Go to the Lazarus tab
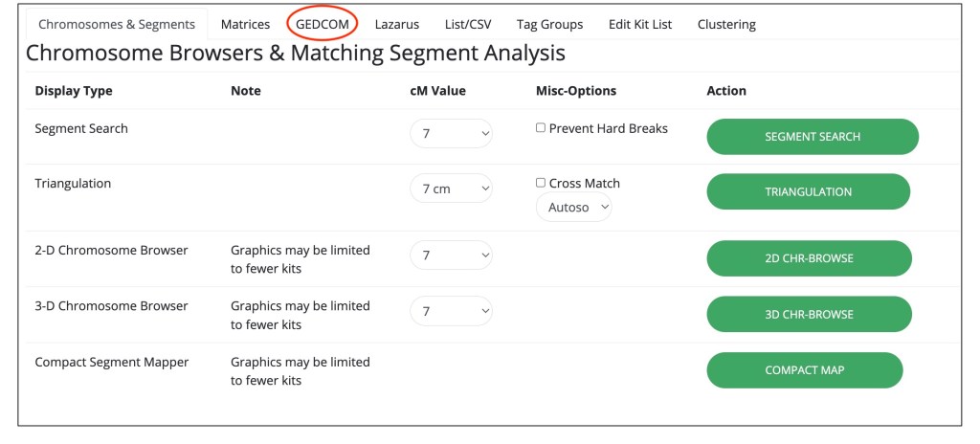 click(x=396, y=24)
